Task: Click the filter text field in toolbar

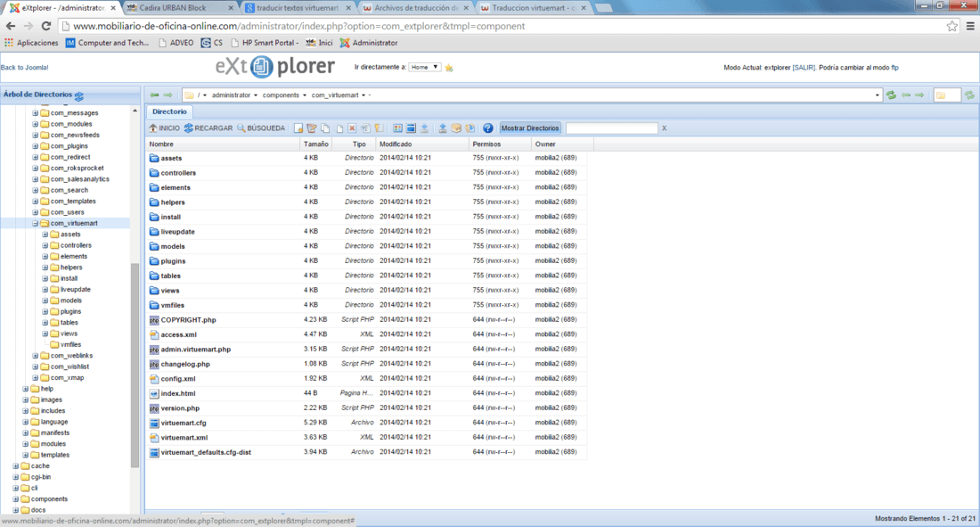Action: [x=611, y=128]
